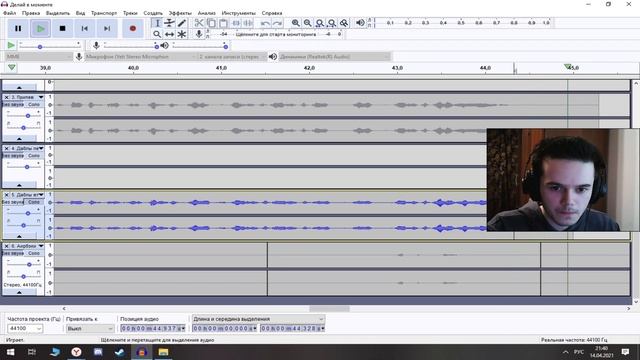The width and height of the screenshot is (640, 360).
Task: Close track 3 Припев with X
Action: click(6, 97)
